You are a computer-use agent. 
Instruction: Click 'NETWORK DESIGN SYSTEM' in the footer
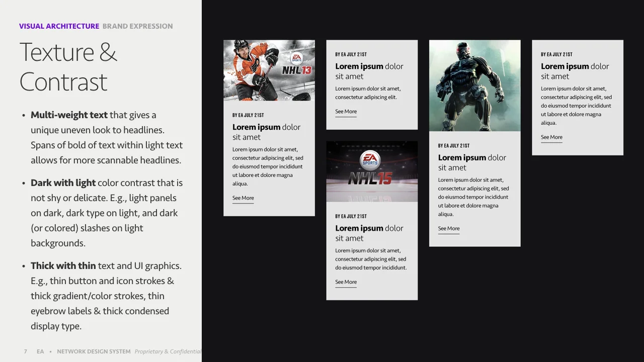94,351
